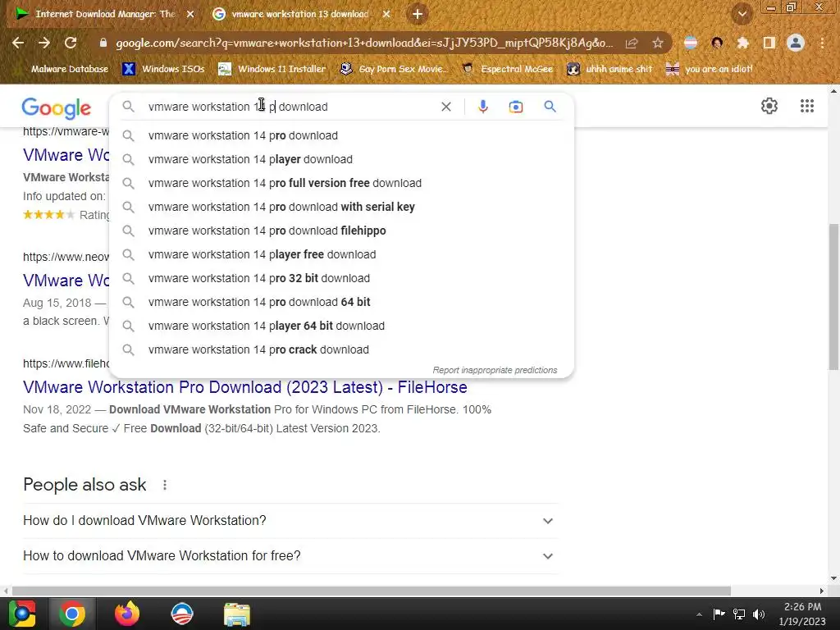Open the Windows 11 Installer bookmark
Image resolution: width=840 pixels, height=630 pixels.
(x=272, y=69)
